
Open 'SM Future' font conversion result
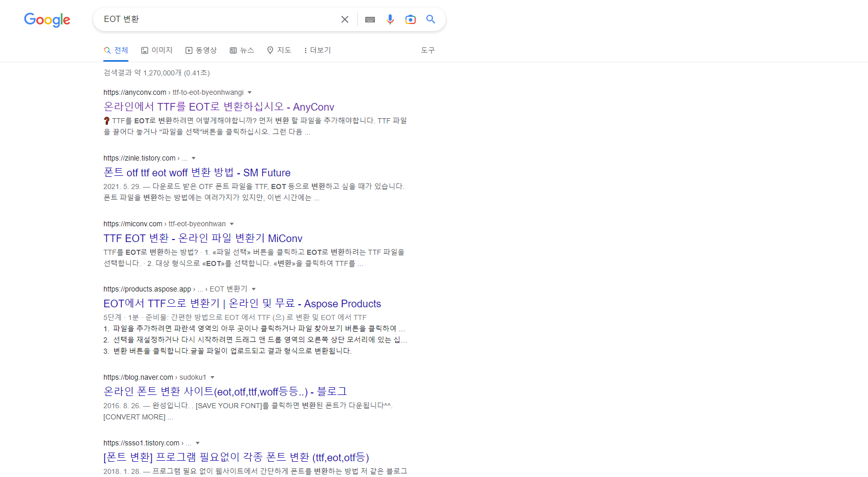point(197,173)
